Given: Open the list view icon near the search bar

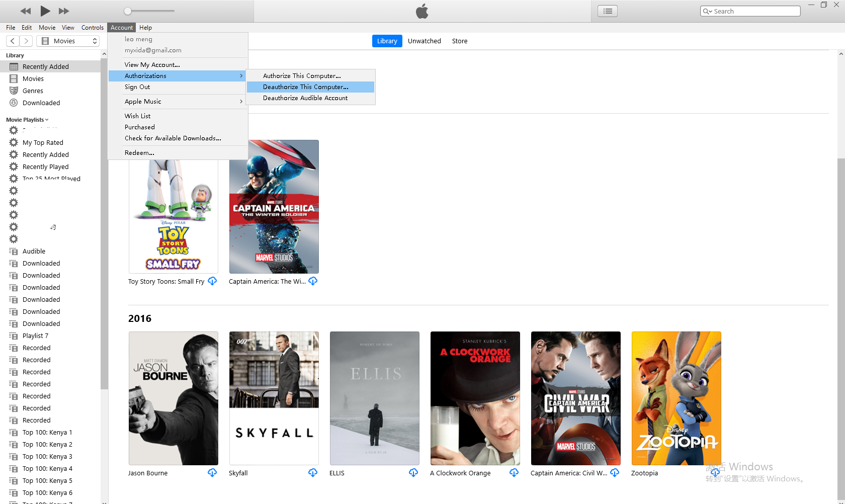Looking at the screenshot, I should coord(607,11).
